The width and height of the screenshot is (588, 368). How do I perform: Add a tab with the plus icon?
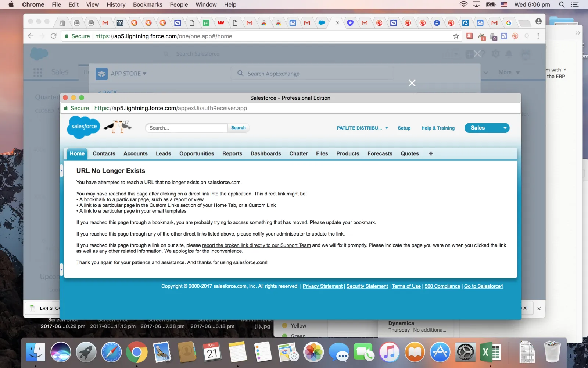(x=431, y=153)
